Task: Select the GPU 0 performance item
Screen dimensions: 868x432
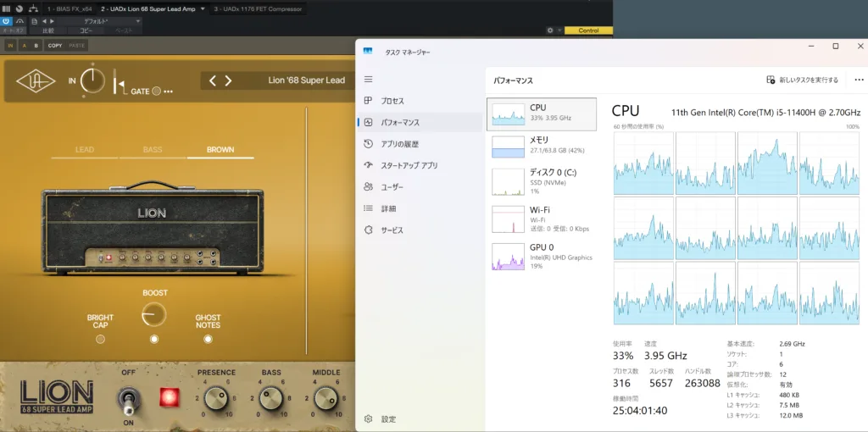Action: pyautogui.click(x=542, y=256)
